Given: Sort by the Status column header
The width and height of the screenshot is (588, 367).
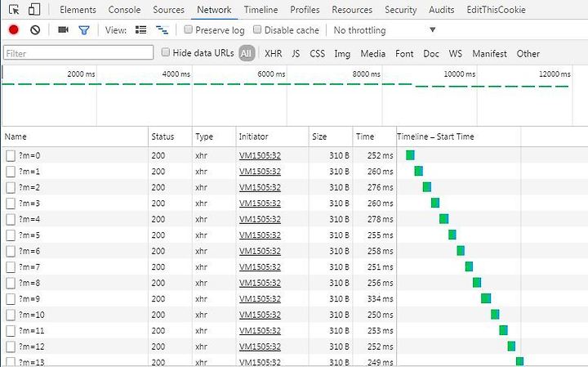Looking at the screenshot, I should click(x=170, y=137).
